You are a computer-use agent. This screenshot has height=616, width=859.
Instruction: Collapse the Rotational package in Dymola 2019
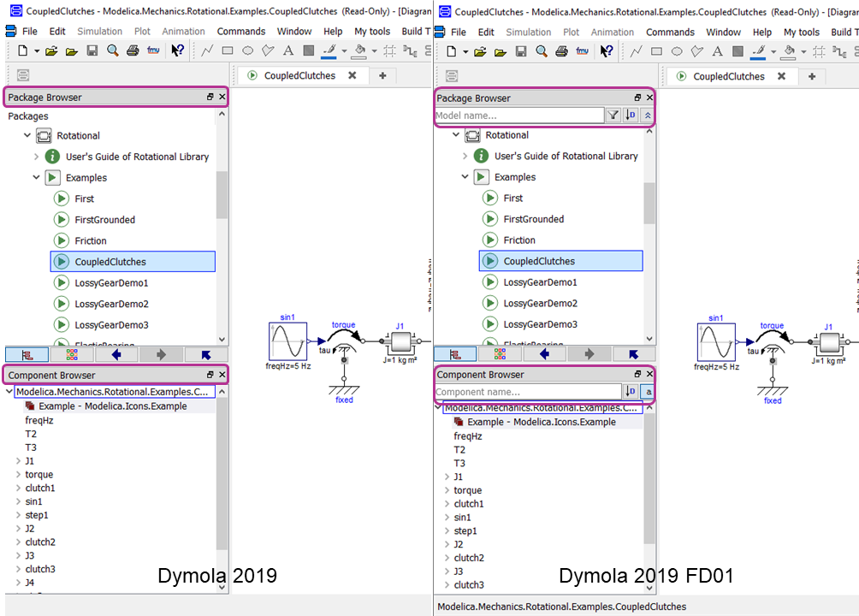pos(27,135)
